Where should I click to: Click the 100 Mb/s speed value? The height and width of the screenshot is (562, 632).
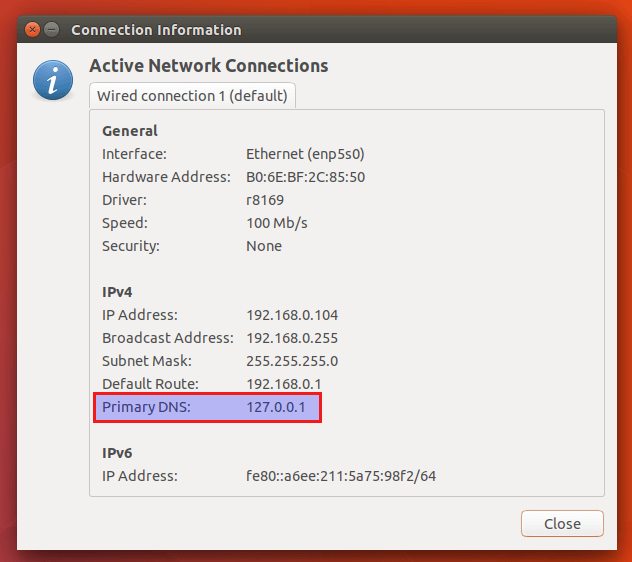coord(277,223)
